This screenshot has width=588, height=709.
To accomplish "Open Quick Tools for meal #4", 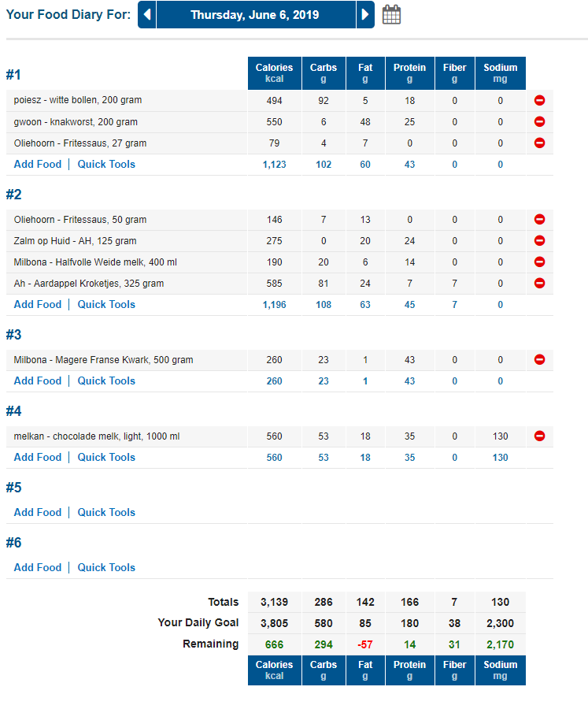I will click(x=106, y=458).
